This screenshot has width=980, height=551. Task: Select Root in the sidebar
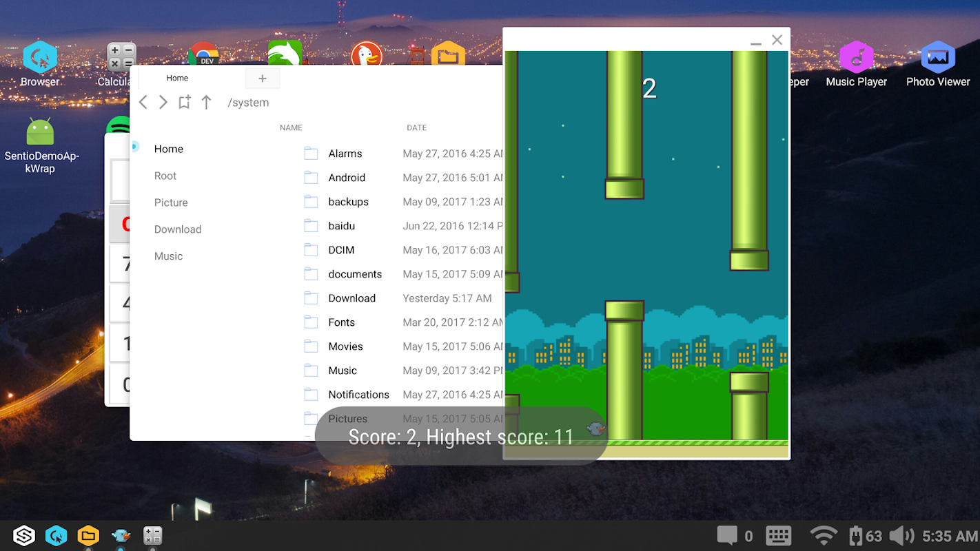[x=165, y=176]
